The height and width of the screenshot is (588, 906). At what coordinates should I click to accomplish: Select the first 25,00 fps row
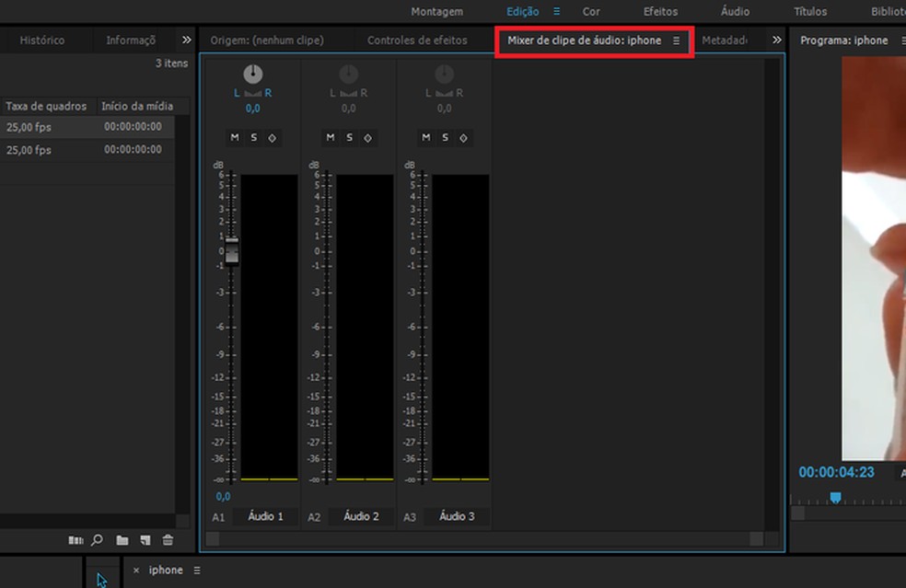click(87, 127)
